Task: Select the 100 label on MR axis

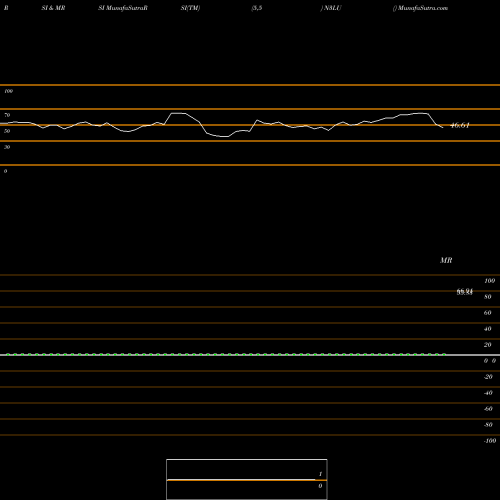Action: point(490,281)
